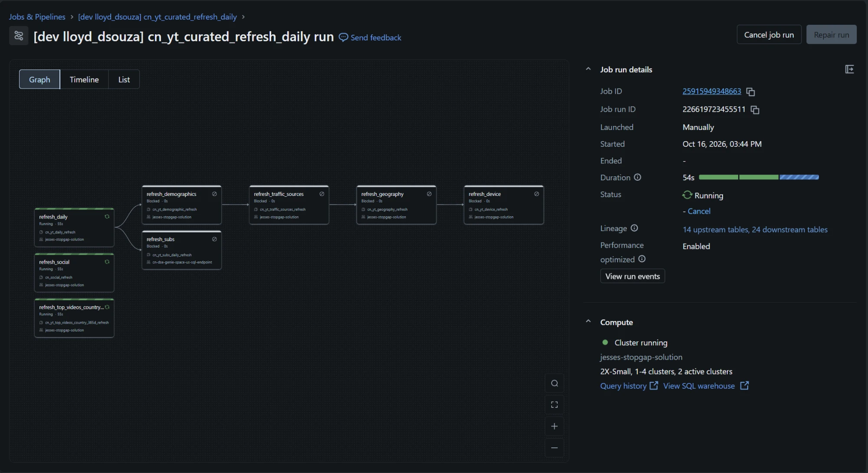Image resolution: width=868 pixels, height=473 pixels.
Task: Click the Send feedback speech bubble icon
Action: pos(343,37)
